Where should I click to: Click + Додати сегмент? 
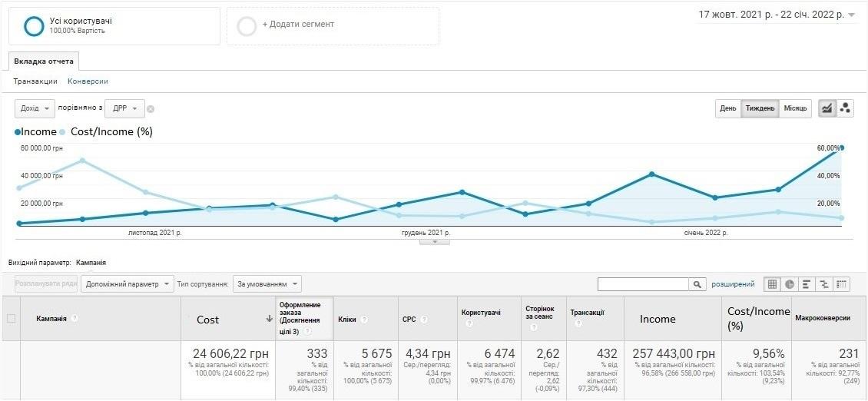point(298,25)
